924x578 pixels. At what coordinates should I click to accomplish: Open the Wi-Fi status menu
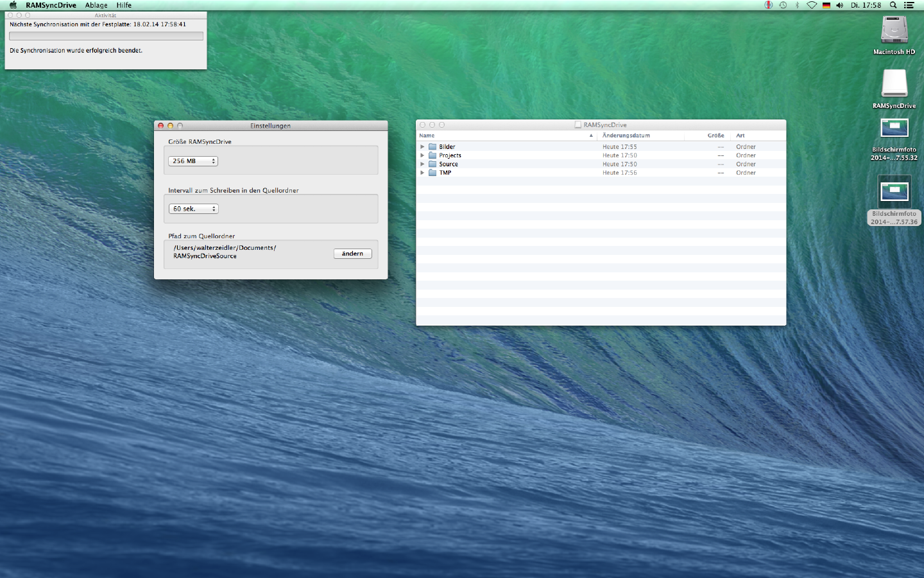pyautogui.click(x=812, y=5)
